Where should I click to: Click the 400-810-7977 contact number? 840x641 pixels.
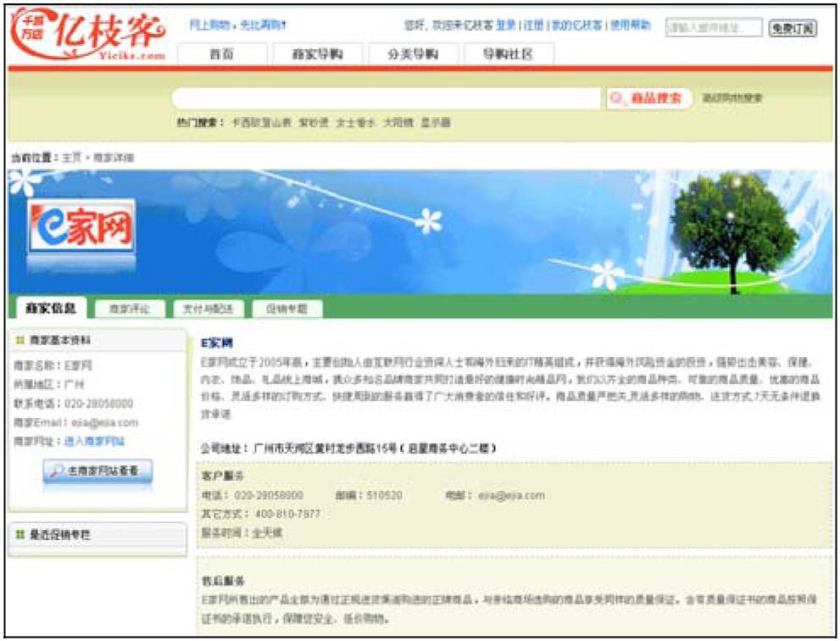(287, 514)
